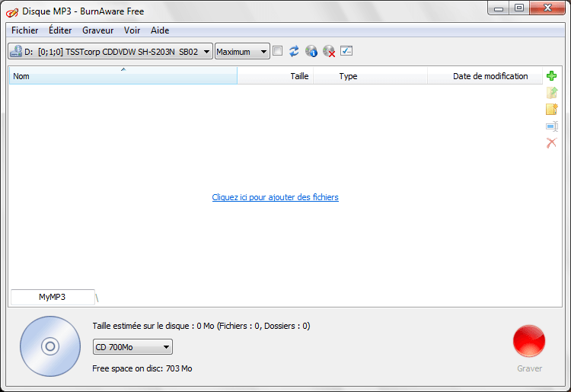Toggle the checkbox next to Maximum speed
This screenshot has width=571, height=392.
coord(278,51)
